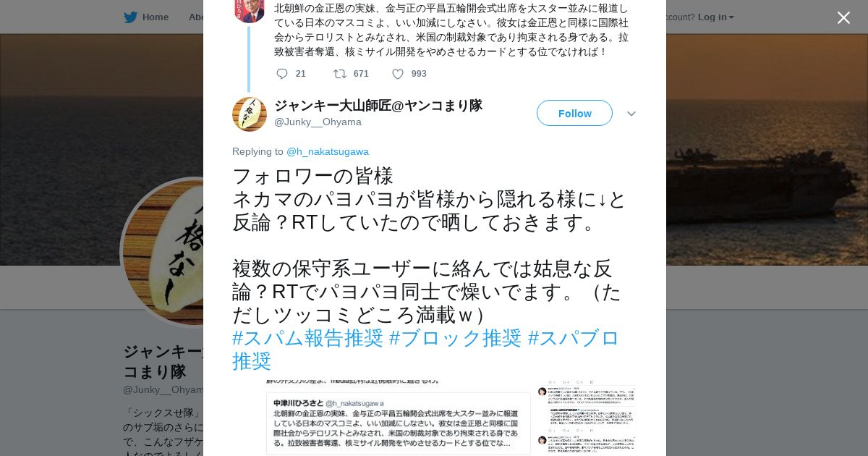Click the retweet icon showing 671
868x456 pixels.
click(x=339, y=74)
